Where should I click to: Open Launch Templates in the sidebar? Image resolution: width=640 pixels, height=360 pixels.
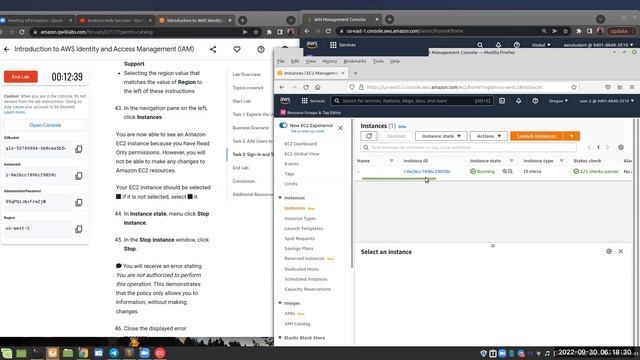point(304,229)
